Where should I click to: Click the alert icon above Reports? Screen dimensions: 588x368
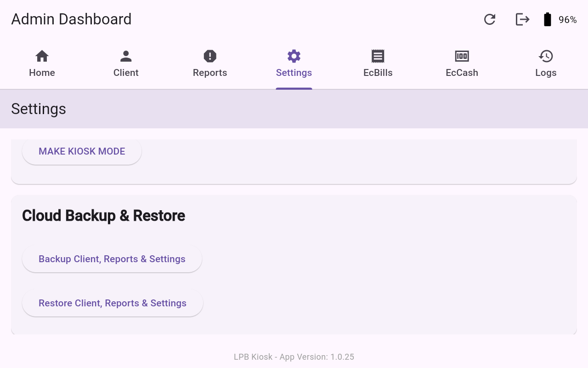(x=210, y=56)
